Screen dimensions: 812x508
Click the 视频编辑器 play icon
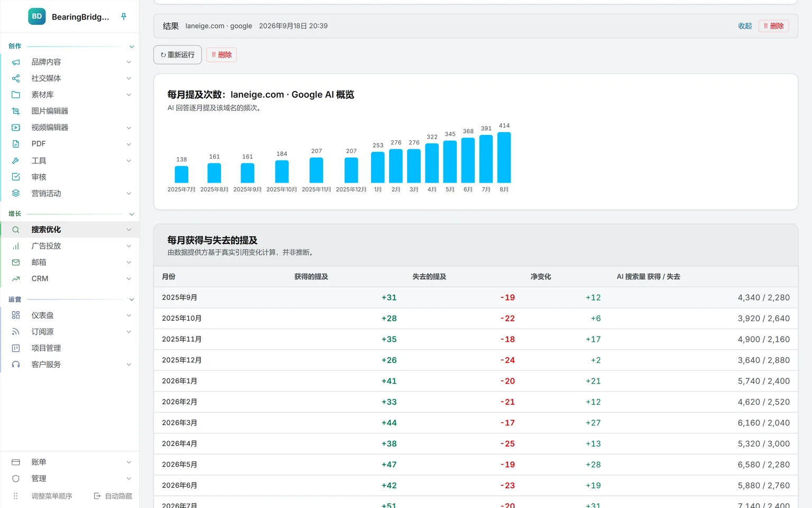[16, 128]
